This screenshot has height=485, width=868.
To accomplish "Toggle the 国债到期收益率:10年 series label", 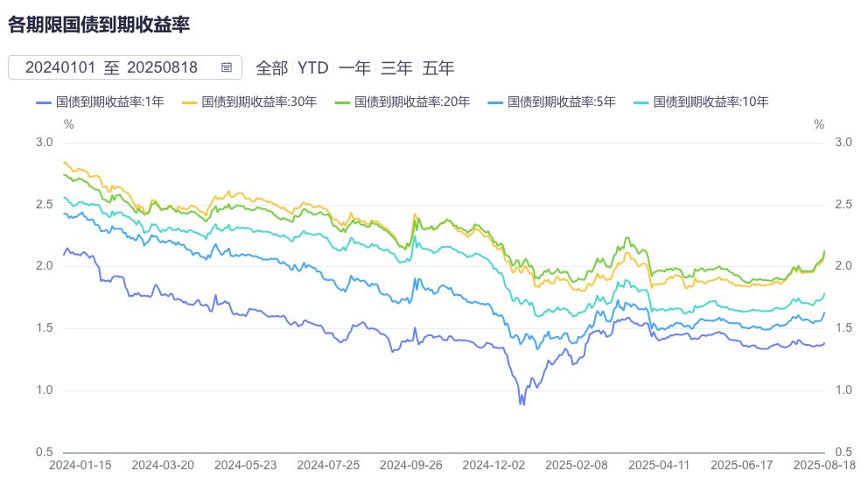I will 710,102.
